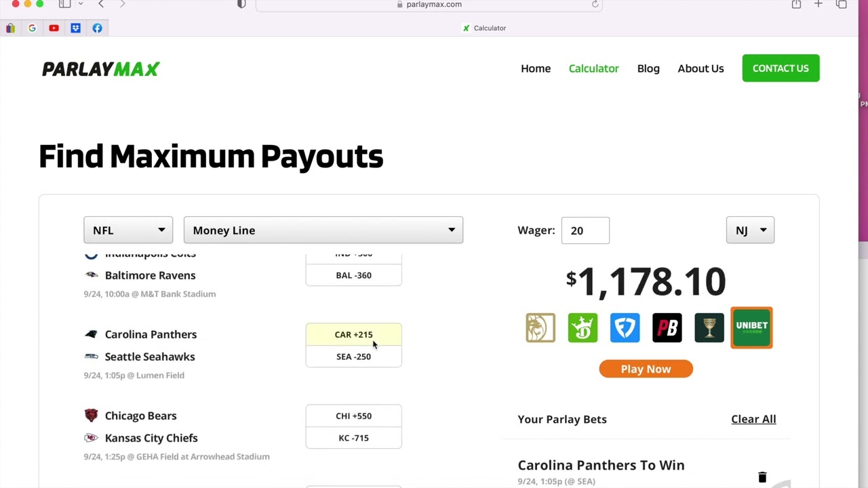Click Carolina Panthers To Win bet title
This screenshot has width=868, height=488.
(x=601, y=465)
